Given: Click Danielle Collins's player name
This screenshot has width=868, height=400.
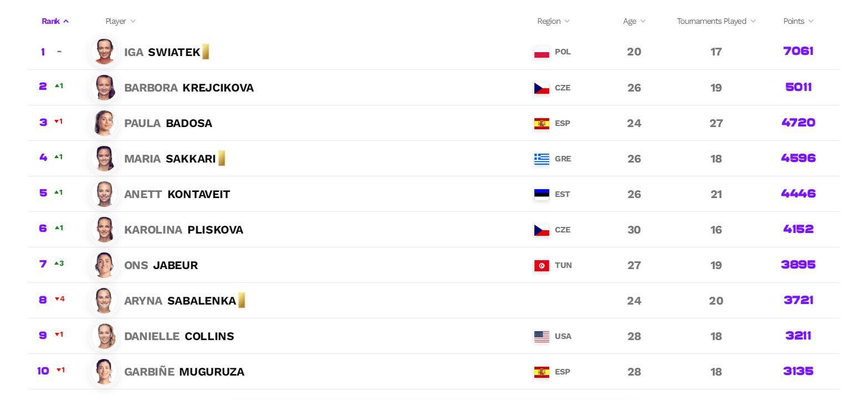Looking at the screenshot, I should (x=179, y=336).
